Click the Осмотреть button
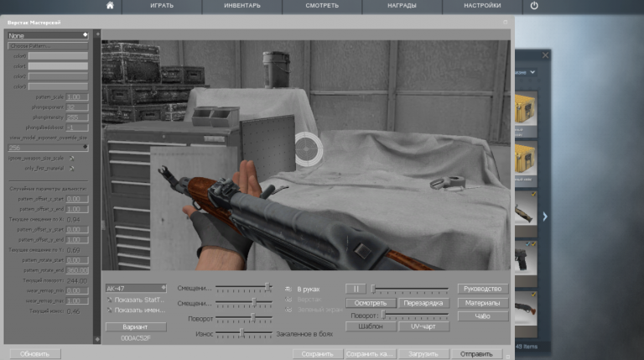This screenshot has height=360, width=644. [x=371, y=303]
